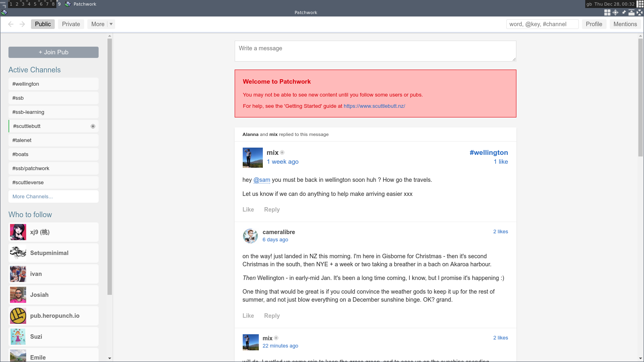Click the awesome layout icon at top-left

pos(3,4)
